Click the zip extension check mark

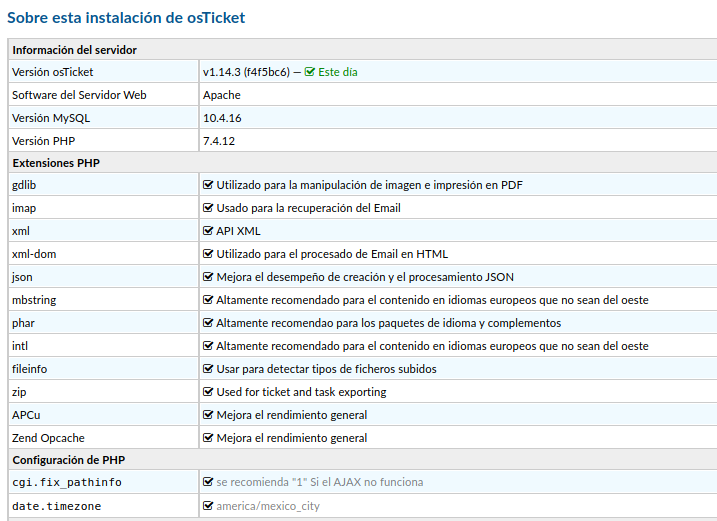coord(208,392)
